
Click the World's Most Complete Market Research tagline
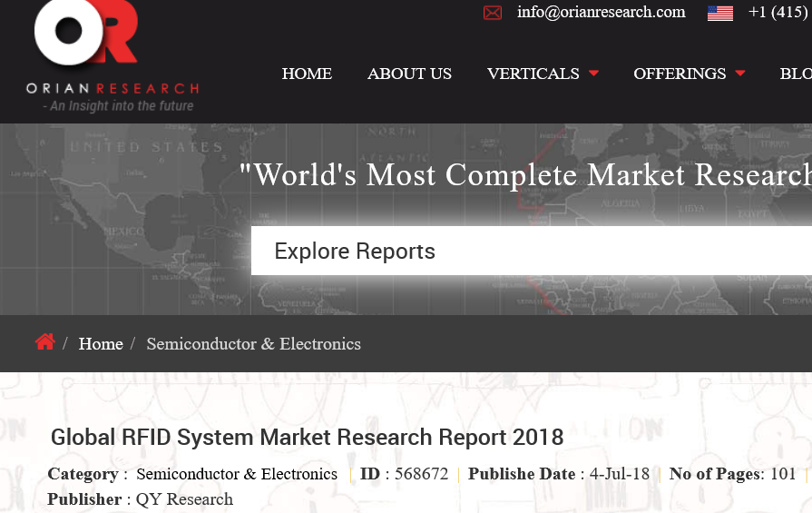(x=525, y=174)
